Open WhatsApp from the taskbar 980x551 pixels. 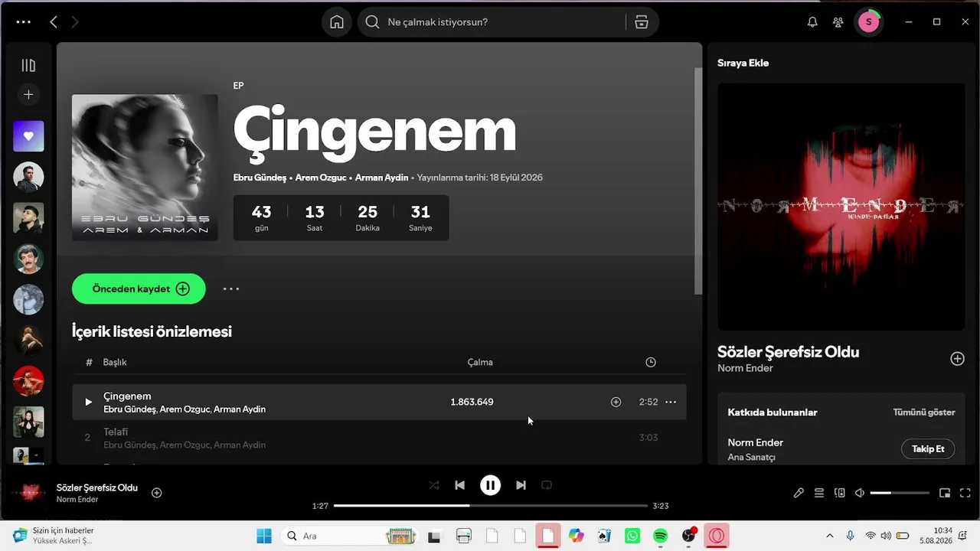point(632,536)
